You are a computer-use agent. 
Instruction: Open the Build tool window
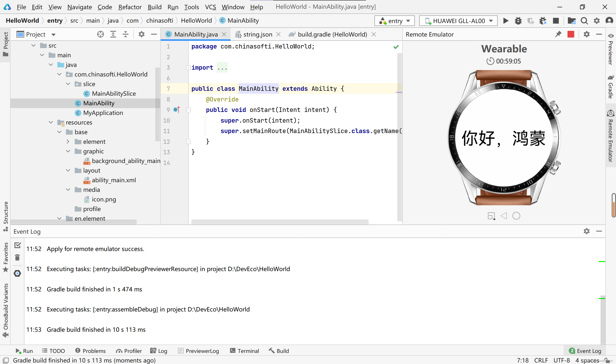pos(279,351)
